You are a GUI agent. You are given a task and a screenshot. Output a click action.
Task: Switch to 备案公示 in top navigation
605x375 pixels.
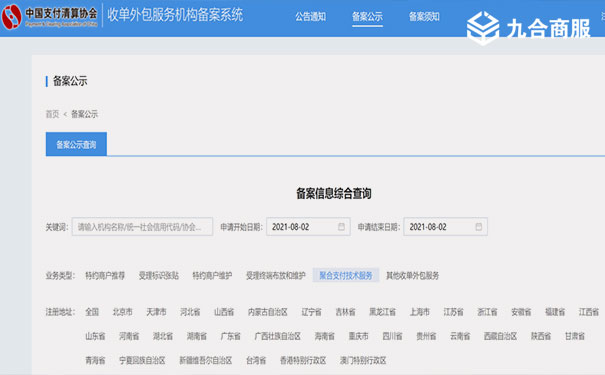tap(367, 17)
